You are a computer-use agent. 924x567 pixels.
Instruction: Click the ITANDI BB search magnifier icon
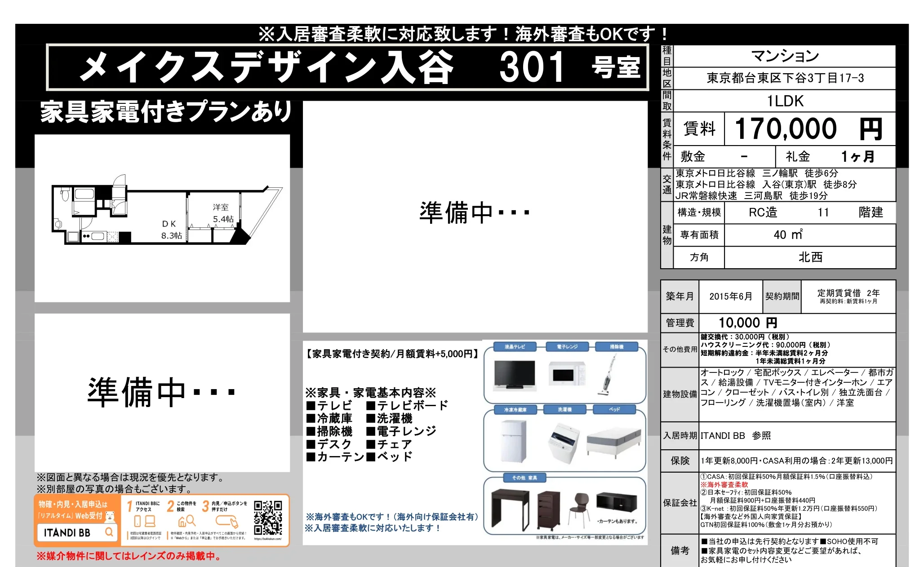(x=109, y=532)
